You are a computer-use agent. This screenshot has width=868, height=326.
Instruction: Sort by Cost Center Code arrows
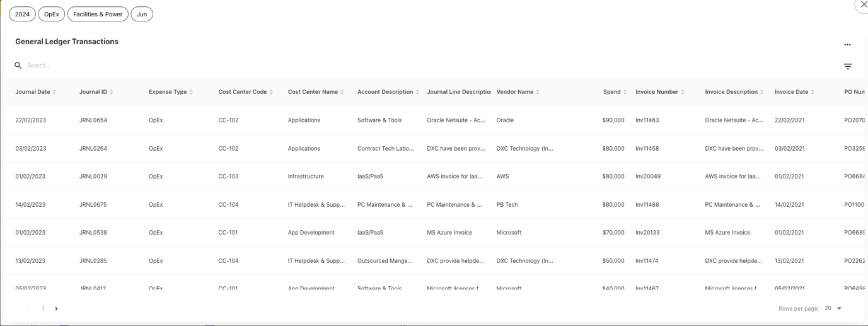[271, 92]
